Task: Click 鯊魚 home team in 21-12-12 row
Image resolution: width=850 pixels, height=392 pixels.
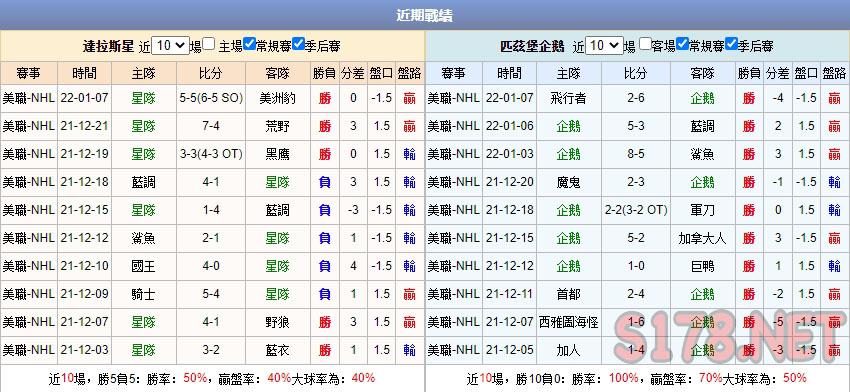Action: pyautogui.click(x=144, y=238)
